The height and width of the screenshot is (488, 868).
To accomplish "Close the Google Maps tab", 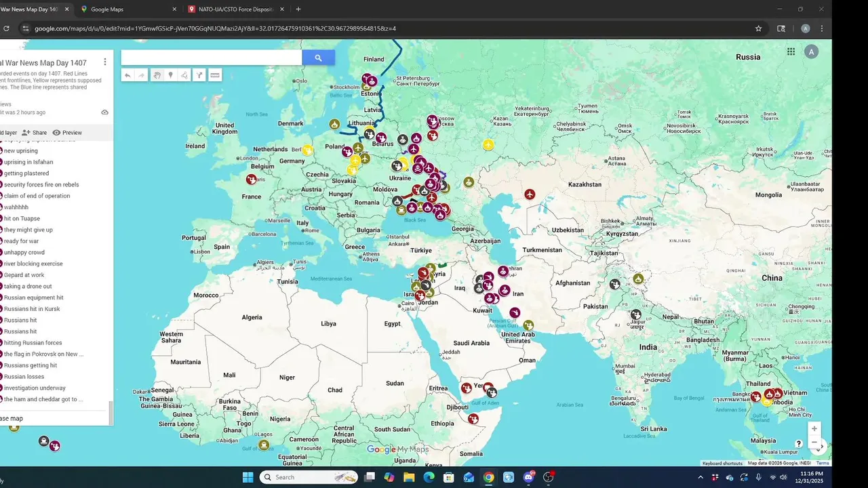I will 174,9.
